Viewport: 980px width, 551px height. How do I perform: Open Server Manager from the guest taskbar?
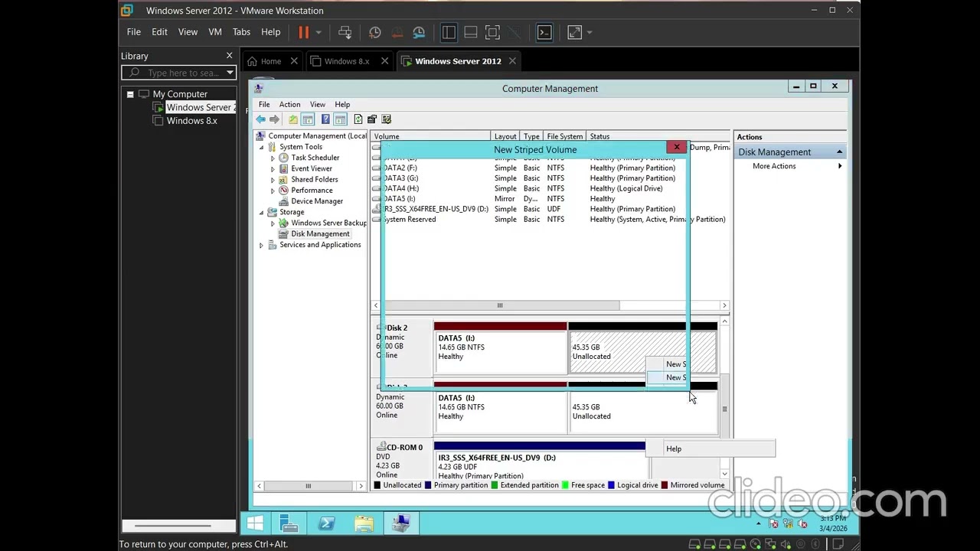pos(289,523)
